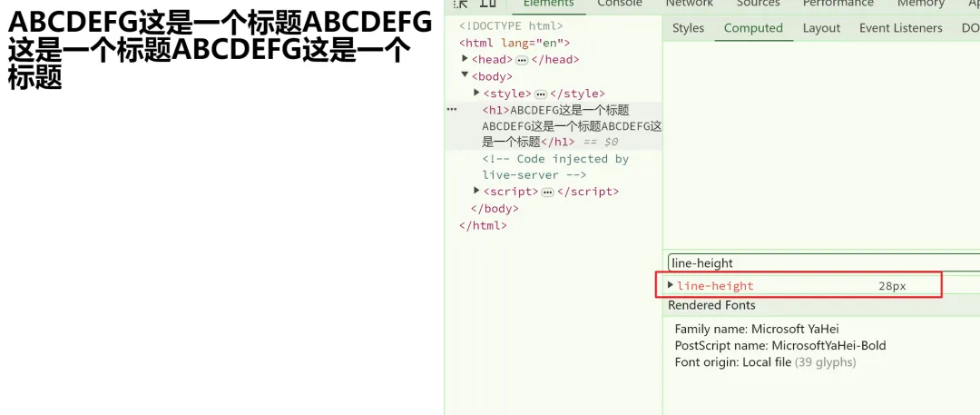Open the Network panel tab

[690, 4]
